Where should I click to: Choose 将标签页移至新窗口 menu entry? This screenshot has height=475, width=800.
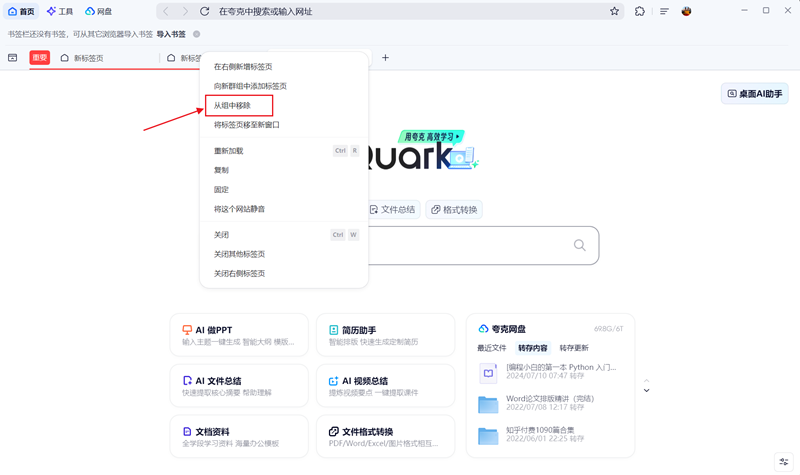click(284, 125)
